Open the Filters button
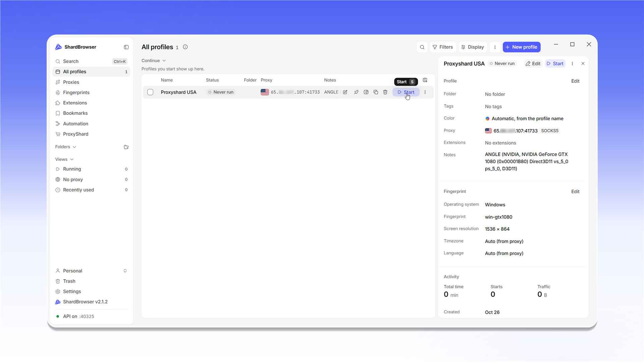This screenshot has height=362, width=644. 443,47
